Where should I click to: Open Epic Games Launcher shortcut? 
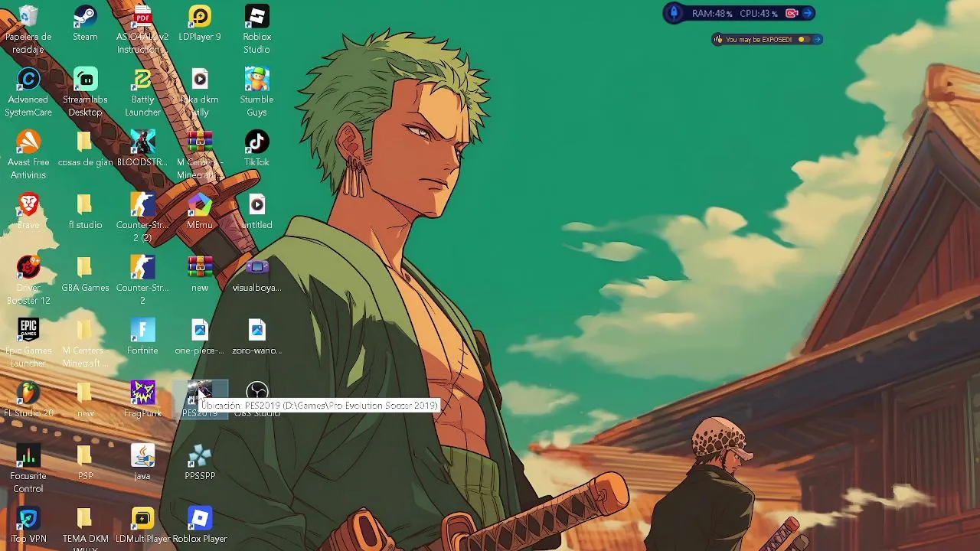[x=28, y=343]
